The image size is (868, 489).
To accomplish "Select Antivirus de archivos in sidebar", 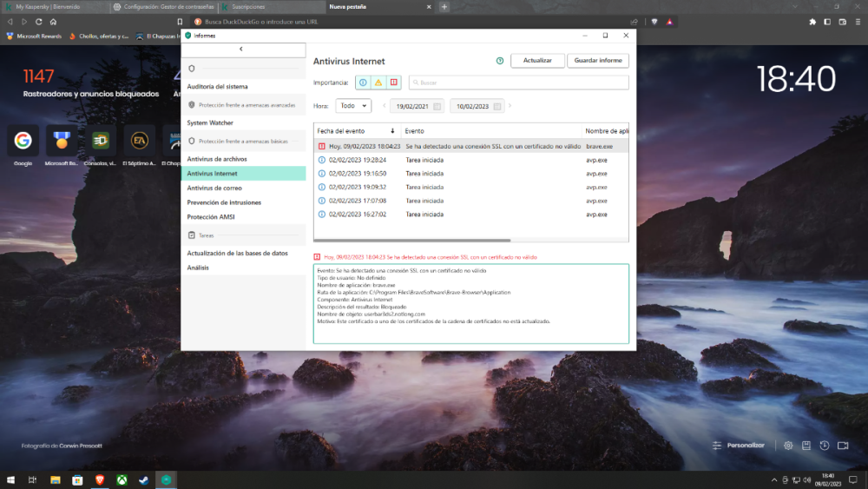I will [217, 159].
